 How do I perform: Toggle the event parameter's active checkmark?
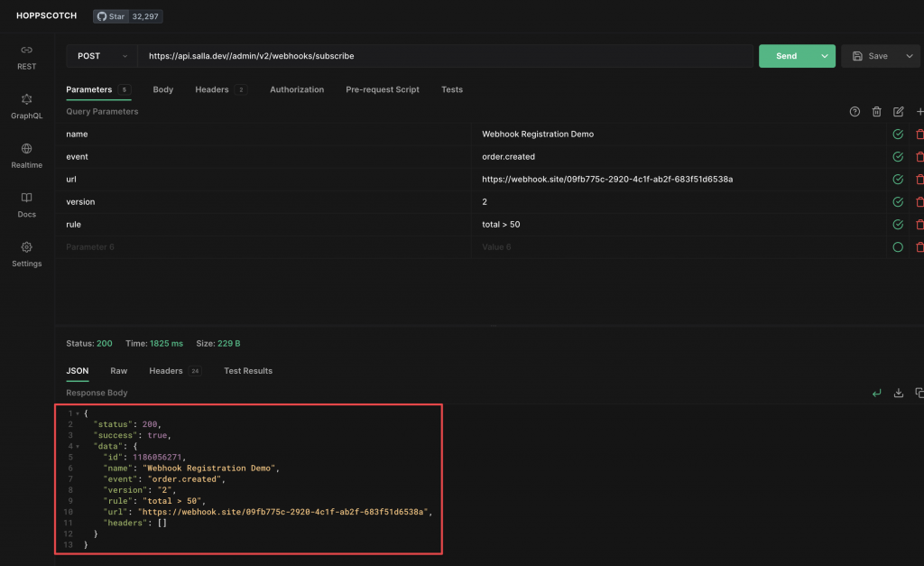[898, 157]
